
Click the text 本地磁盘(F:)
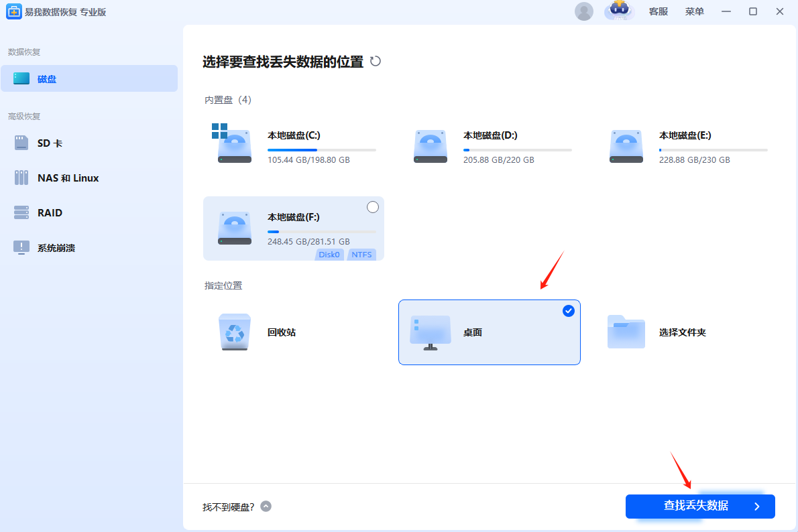(x=294, y=217)
